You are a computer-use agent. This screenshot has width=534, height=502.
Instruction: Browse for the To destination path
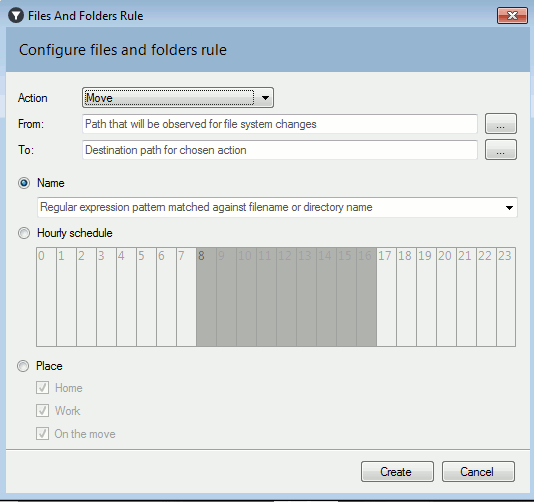tap(501, 150)
